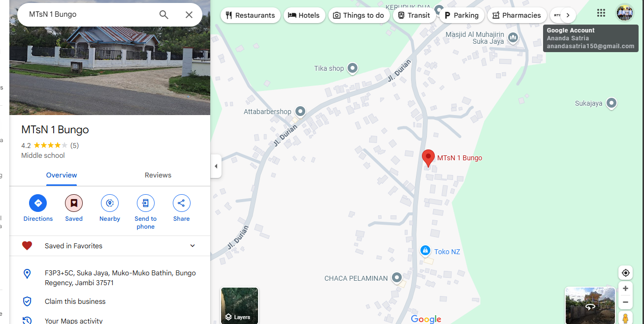Image resolution: width=644 pixels, height=324 pixels.
Task: Click the Street View preview thumbnail
Action: (x=590, y=305)
